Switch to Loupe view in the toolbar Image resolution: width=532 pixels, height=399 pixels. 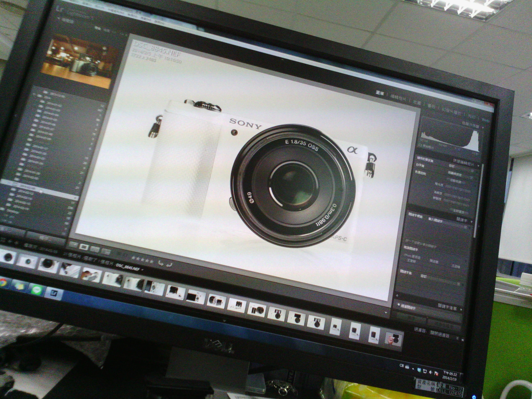84,247
